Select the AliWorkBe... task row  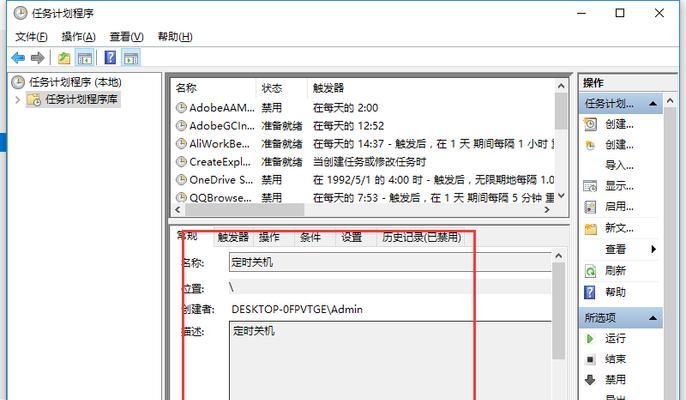point(364,144)
